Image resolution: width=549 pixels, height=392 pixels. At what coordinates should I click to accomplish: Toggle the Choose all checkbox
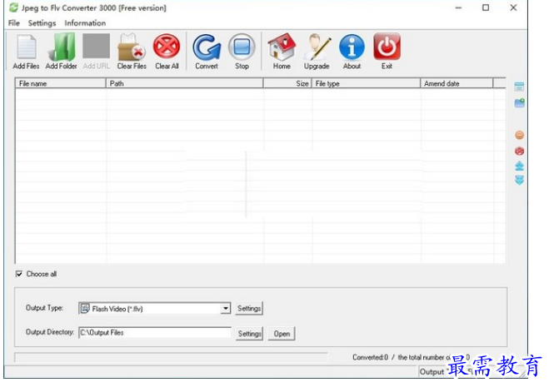point(19,274)
